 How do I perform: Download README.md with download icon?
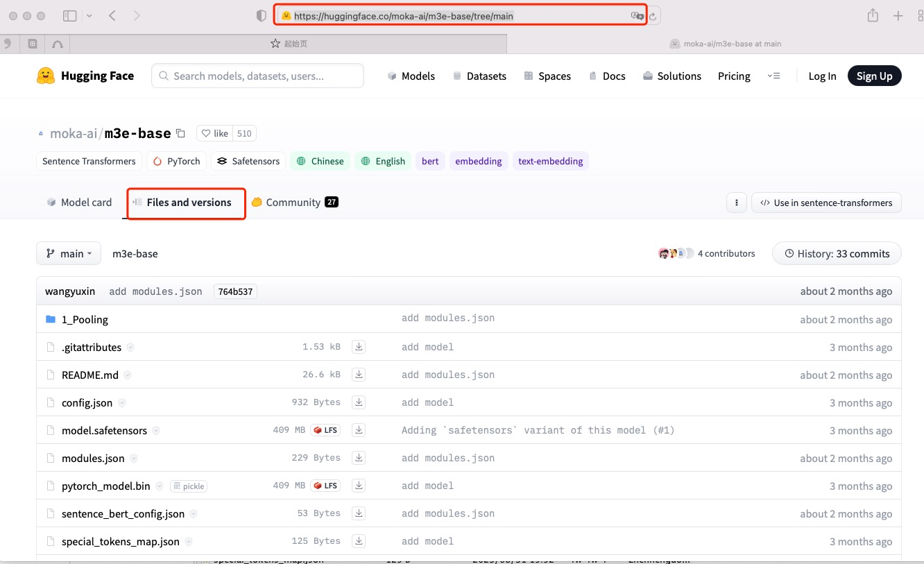click(x=359, y=375)
